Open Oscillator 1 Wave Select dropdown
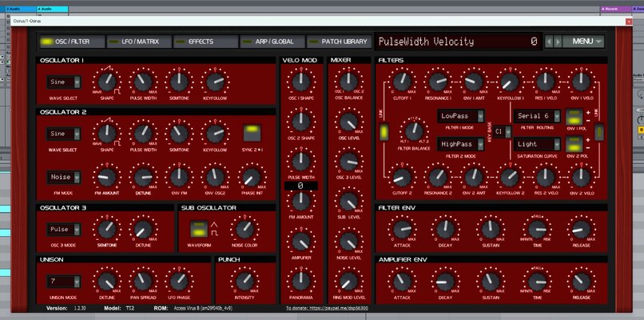 tap(64, 82)
